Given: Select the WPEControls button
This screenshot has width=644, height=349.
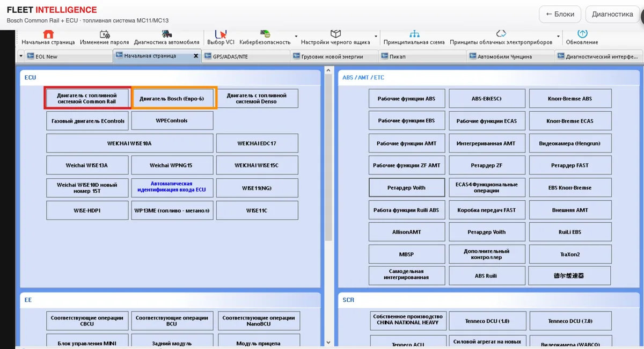Looking at the screenshot, I should pos(172,121).
